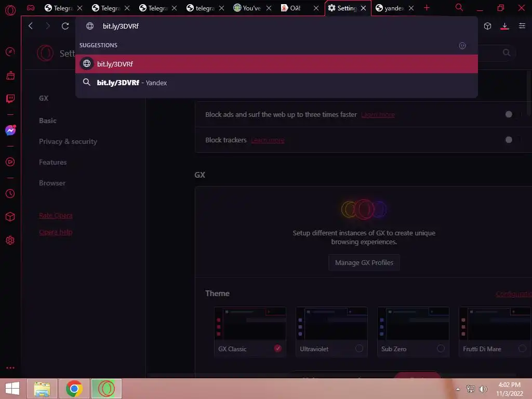Open GX Control speedometer icon in sidebar
The height and width of the screenshot is (399, 532).
10,51
